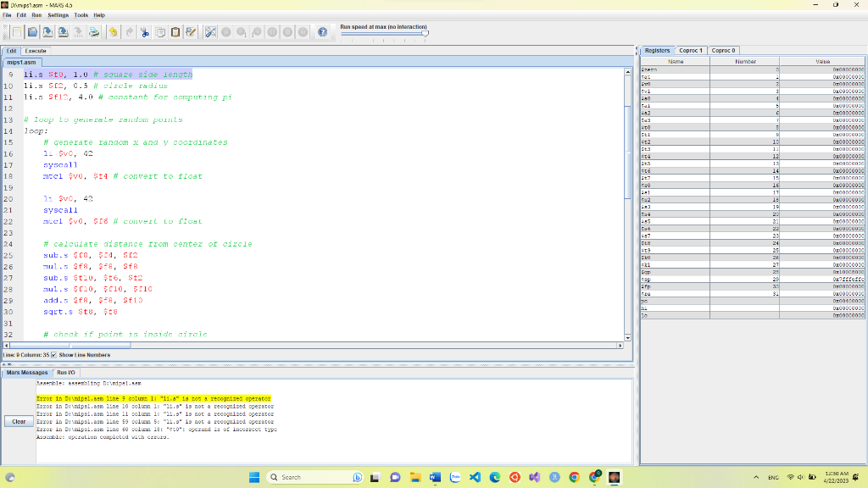Screen dimensions: 868x488
Task: Click the Paste clipboard icon
Action: 175,32
